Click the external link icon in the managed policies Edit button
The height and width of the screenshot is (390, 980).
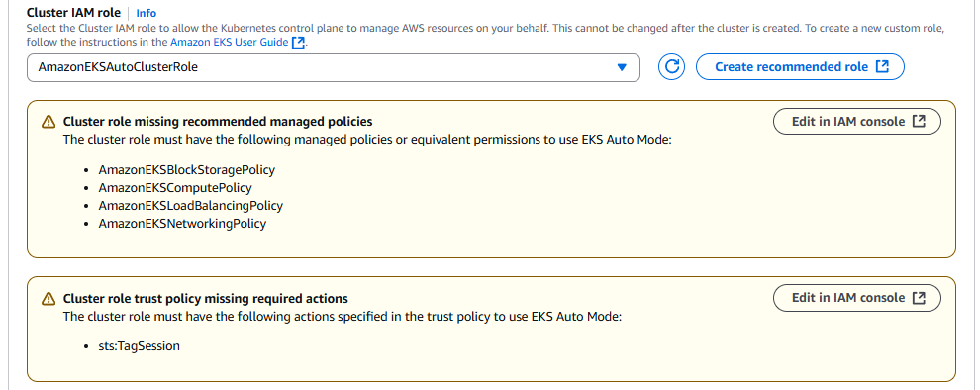tap(919, 121)
